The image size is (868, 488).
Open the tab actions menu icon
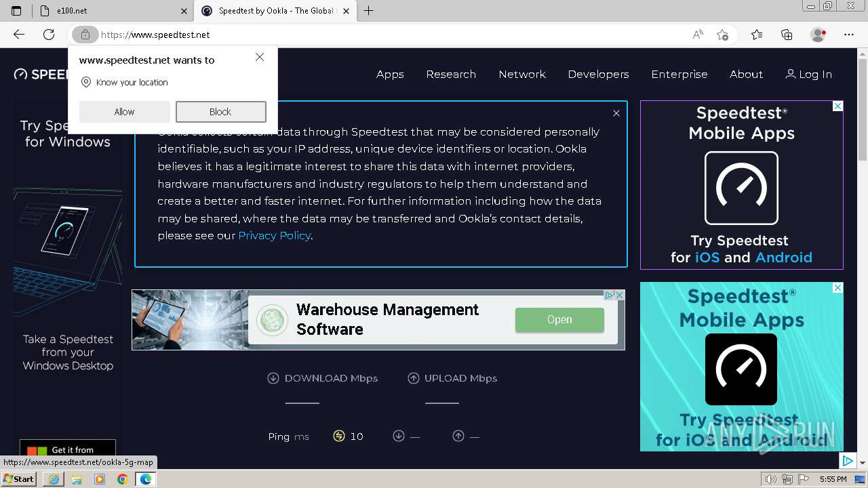[16, 11]
